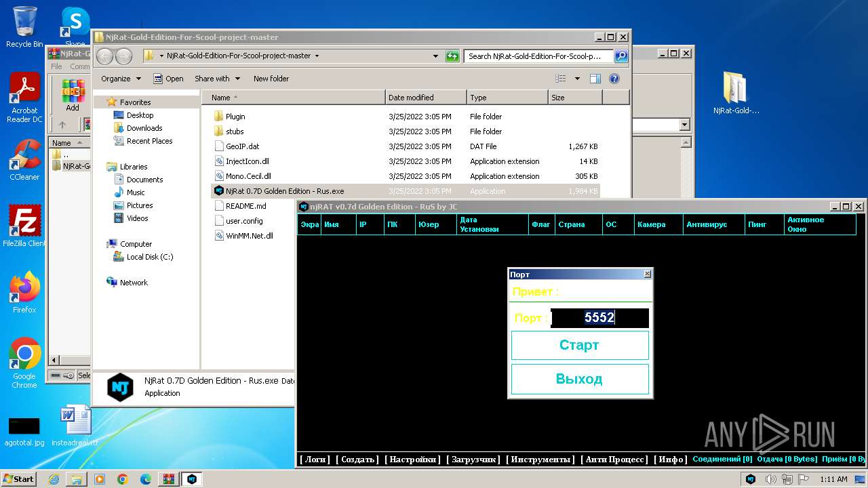The width and height of the screenshot is (868, 488).
Task: Expand the WinRAR path combo box arrow
Action: 684,125
